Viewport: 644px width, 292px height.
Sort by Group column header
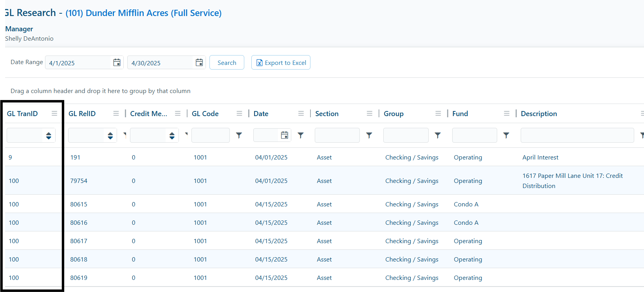[x=393, y=113]
